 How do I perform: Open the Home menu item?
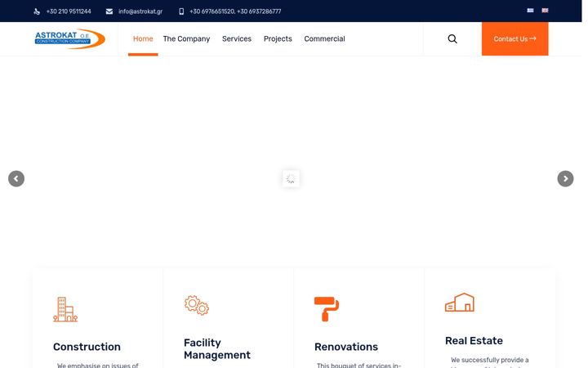[x=143, y=38]
